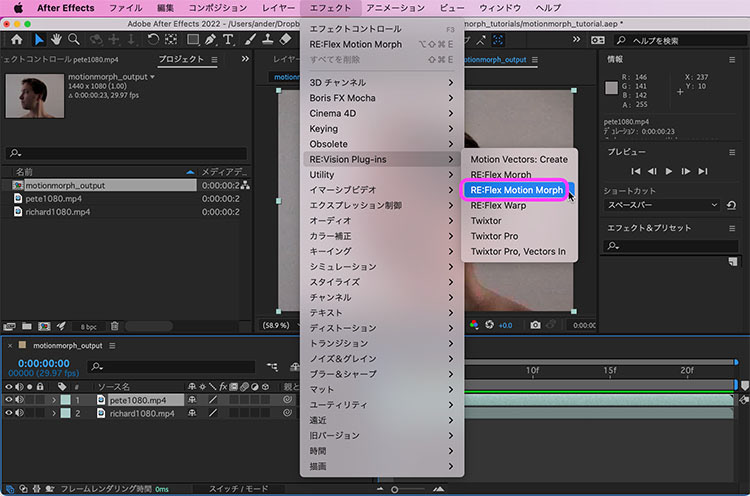Click the create new preset icon in Effects panel
This screenshot has height=496, width=750.
coord(732,262)
